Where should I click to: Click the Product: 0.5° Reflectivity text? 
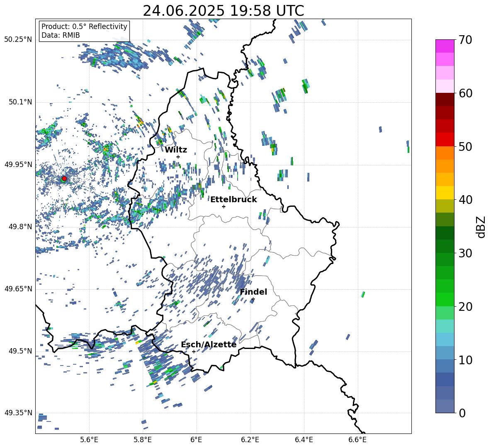click(x=84, y=27)
